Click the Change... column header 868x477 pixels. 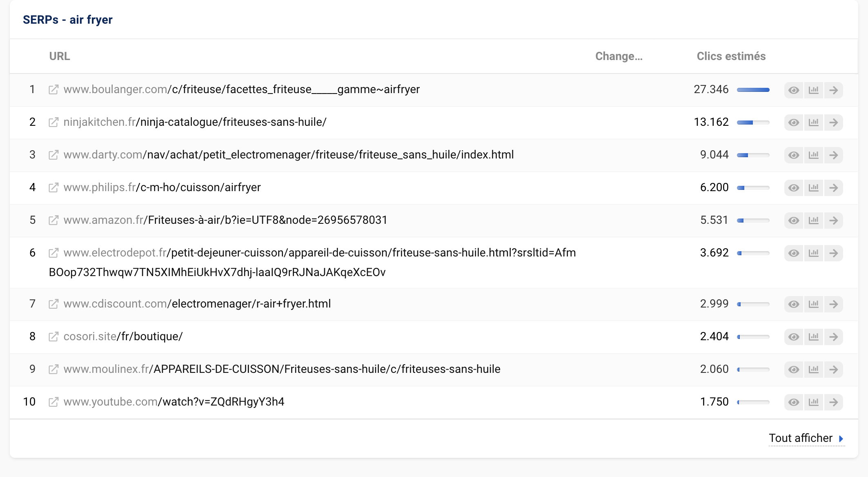(619, 56)
